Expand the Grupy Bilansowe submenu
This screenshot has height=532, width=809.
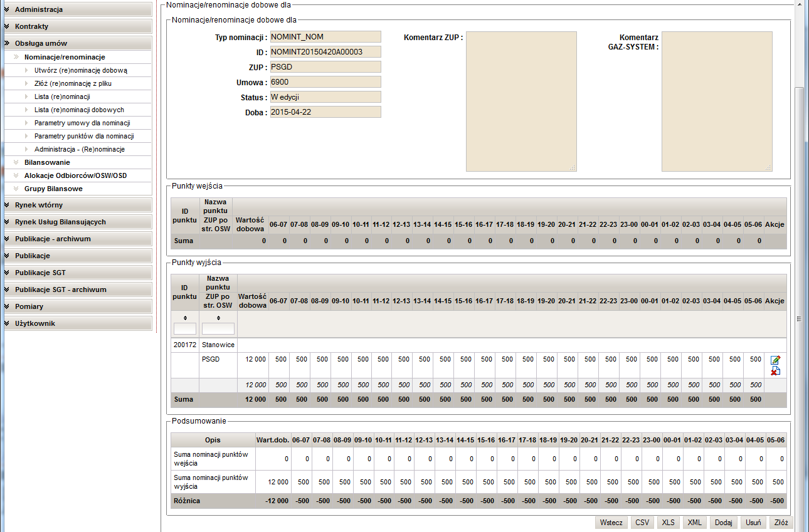pyautogui.click(x=78, y=189)
